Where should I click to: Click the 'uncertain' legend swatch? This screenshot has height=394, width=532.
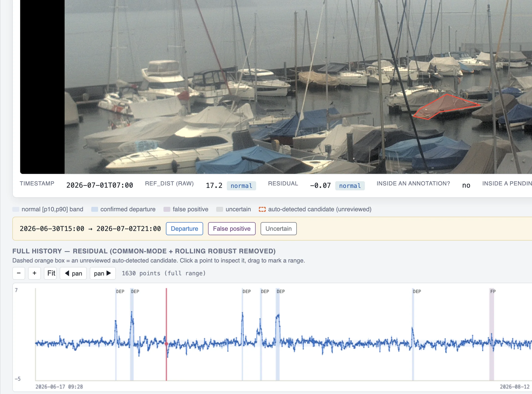tap(220, 209)
